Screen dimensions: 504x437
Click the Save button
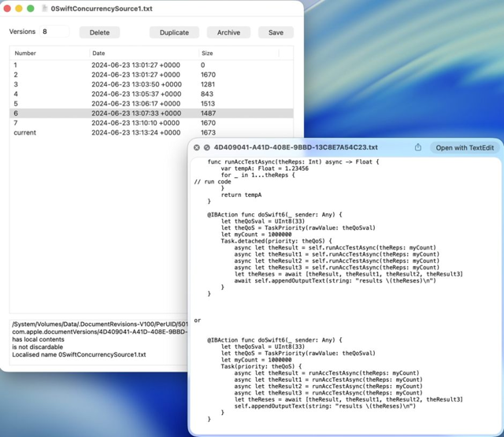pyautogui.click(x=276, y=32)
